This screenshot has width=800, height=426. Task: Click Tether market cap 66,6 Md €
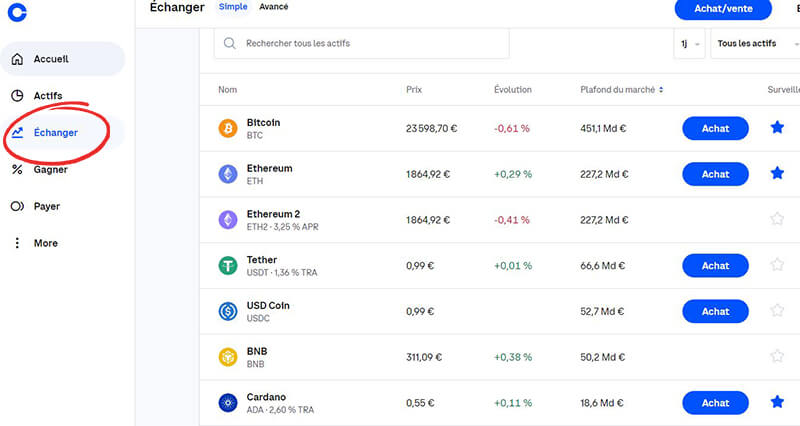point(603,266)
